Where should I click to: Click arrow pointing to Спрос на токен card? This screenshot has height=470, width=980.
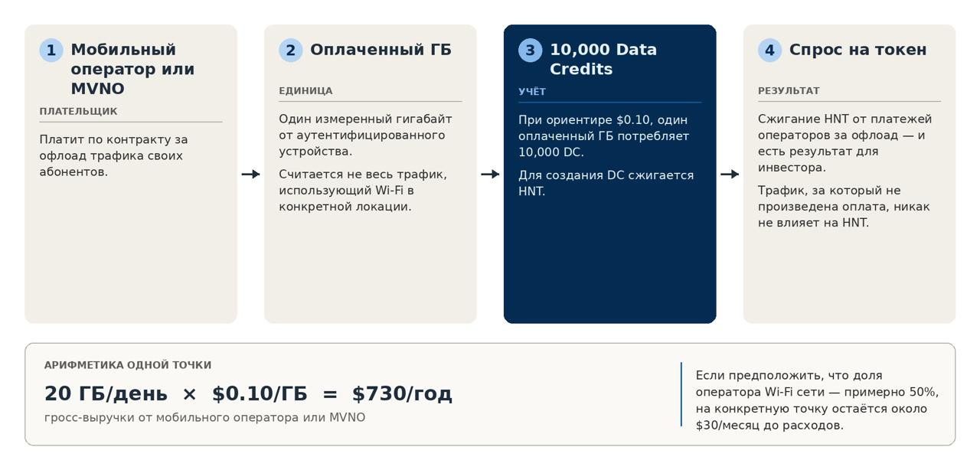730,175
